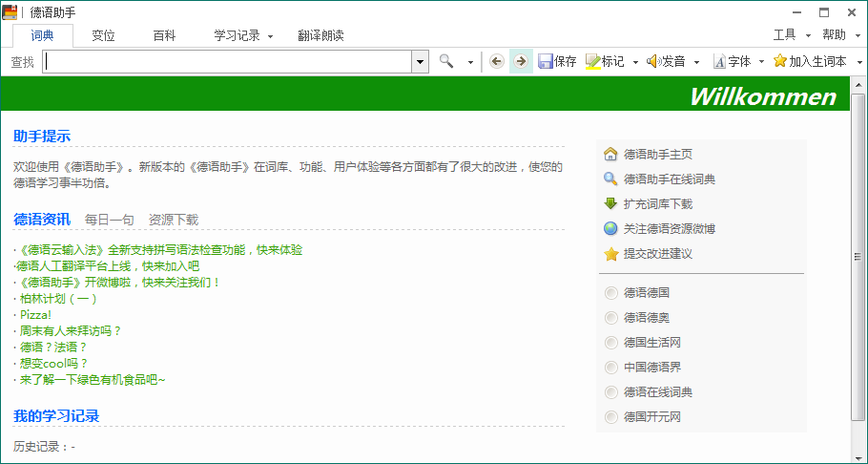868x464 pixels.
Task: Open the 工具 menu
Action: click(x=784, y=35)
